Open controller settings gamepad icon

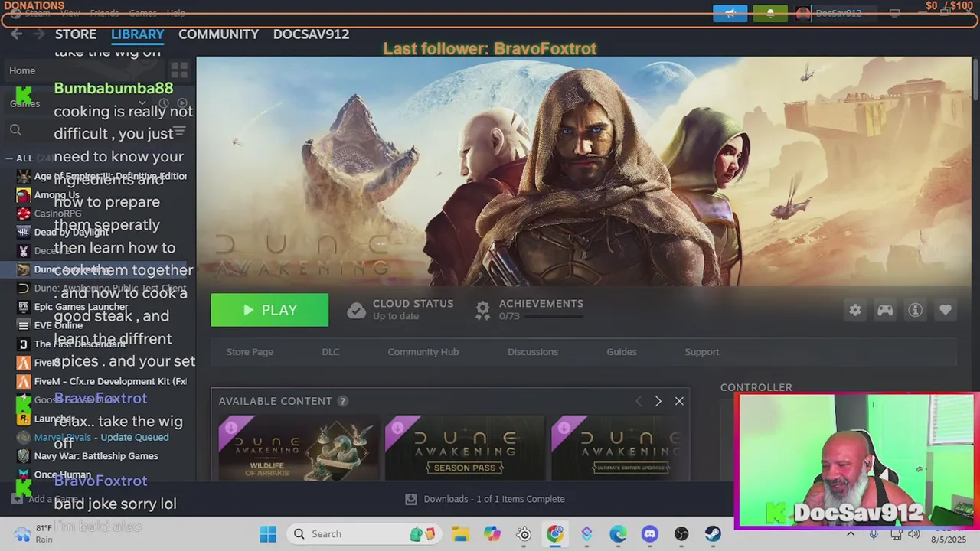click(x=885, y=310)
